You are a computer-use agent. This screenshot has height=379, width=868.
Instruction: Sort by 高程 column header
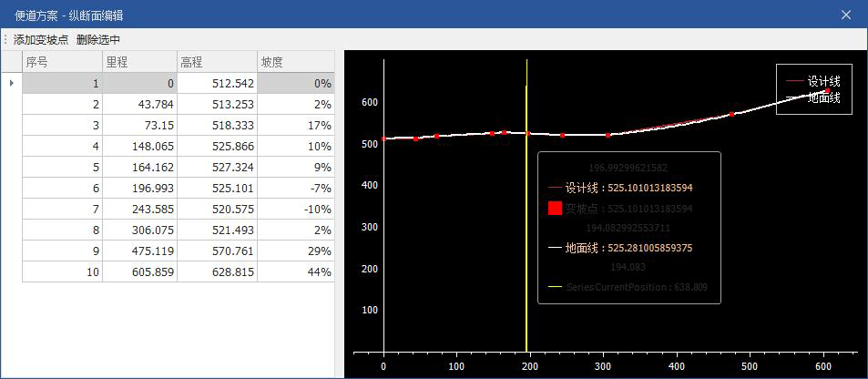click(x=218, y=63)
